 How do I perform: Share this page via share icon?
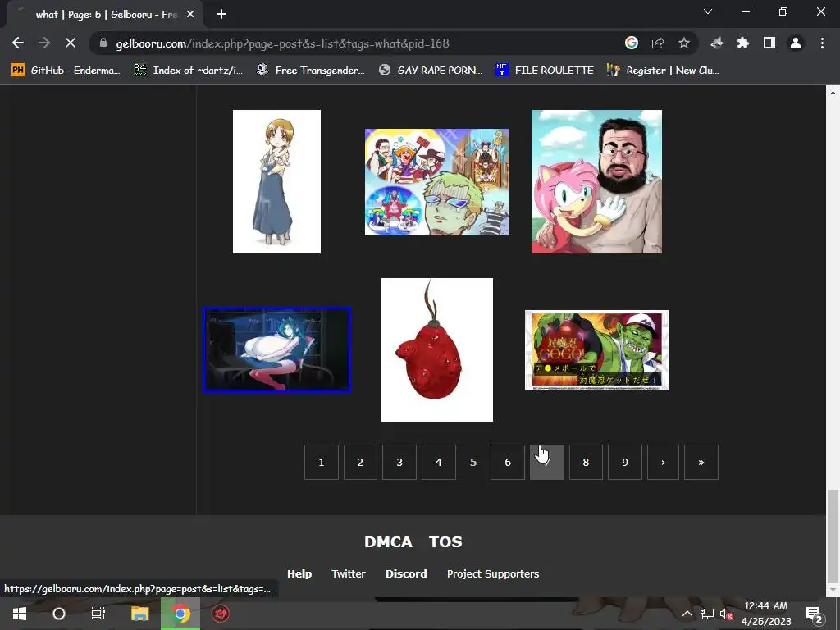658,43
